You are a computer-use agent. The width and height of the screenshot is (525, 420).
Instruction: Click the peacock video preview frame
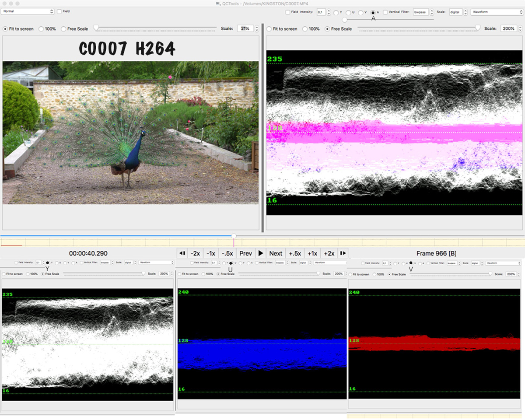(x=131, y=133)
